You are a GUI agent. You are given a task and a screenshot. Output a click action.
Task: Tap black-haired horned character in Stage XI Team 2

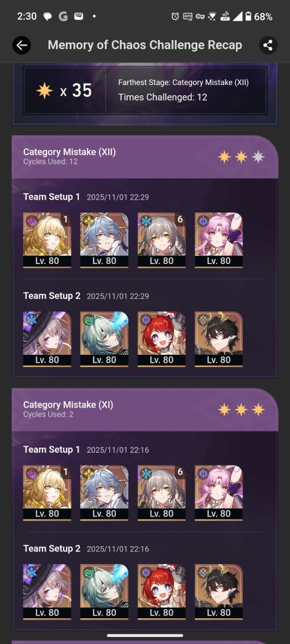tap(218, 592)
